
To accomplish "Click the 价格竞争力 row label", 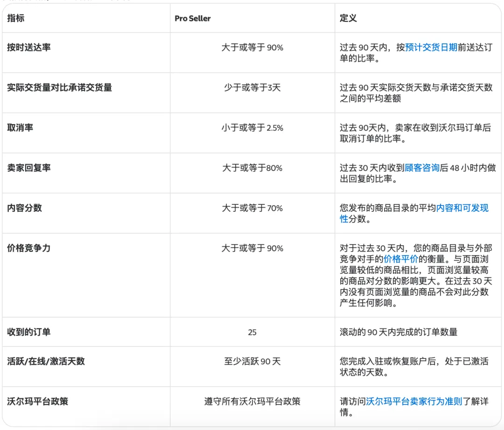I will tap(29, 248).
